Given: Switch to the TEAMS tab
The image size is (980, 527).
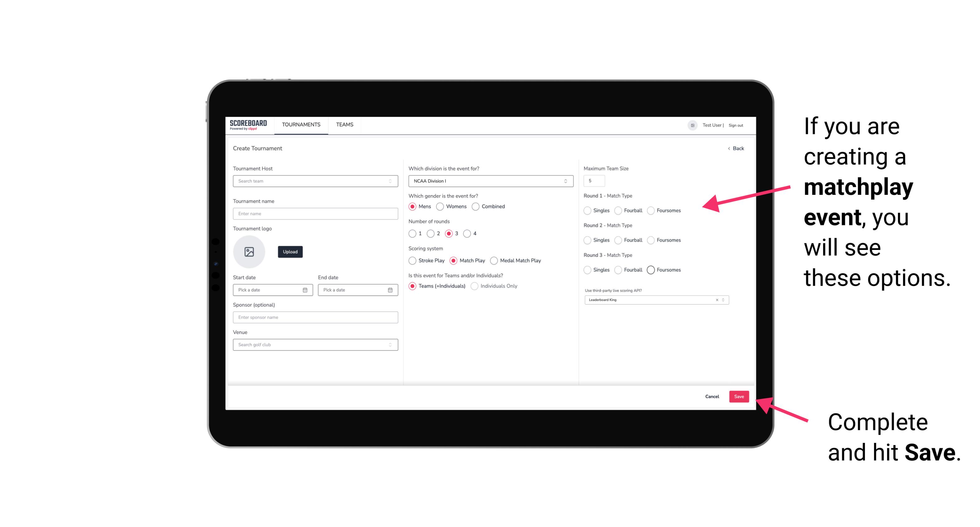Looking at the screenshot, I should pyautogui.click(x=345, y=125).
